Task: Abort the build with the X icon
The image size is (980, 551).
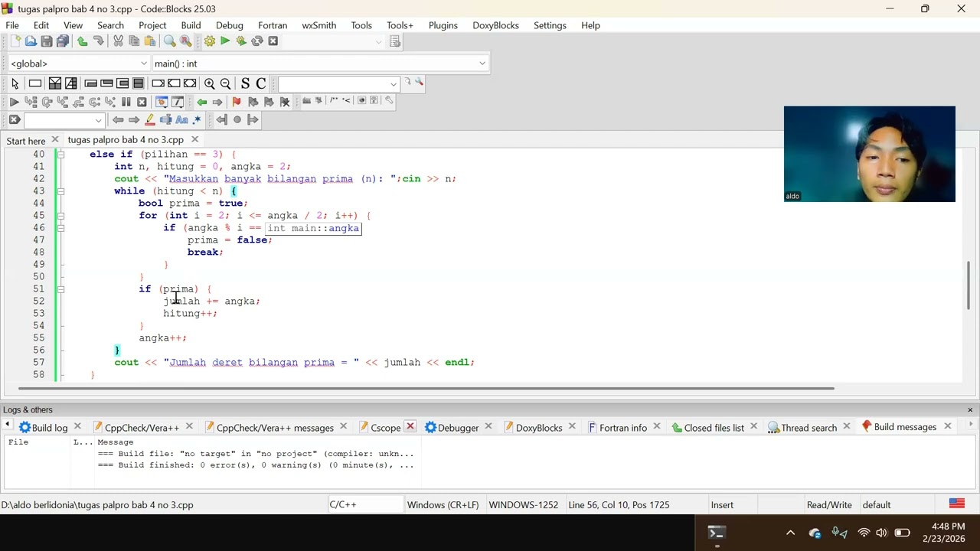Action: click(x=273, y=41)
